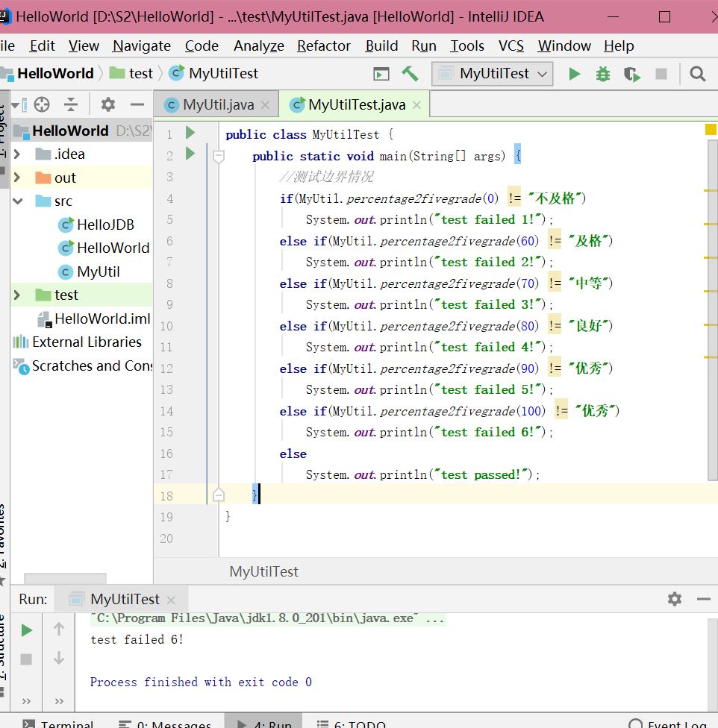The height and width of the screenshot is (728, 718).
Task: Close MyUtilTest run tab
Action: [x=171, y=600]
